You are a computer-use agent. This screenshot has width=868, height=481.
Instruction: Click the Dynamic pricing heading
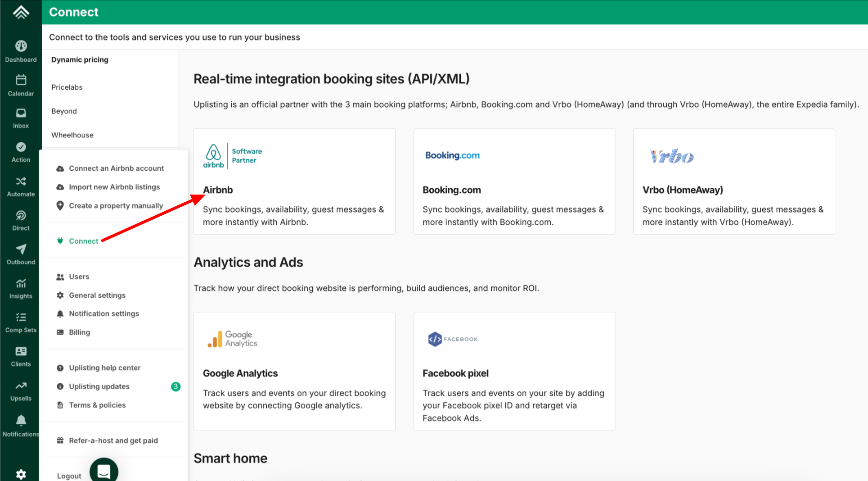pos(80,60)
